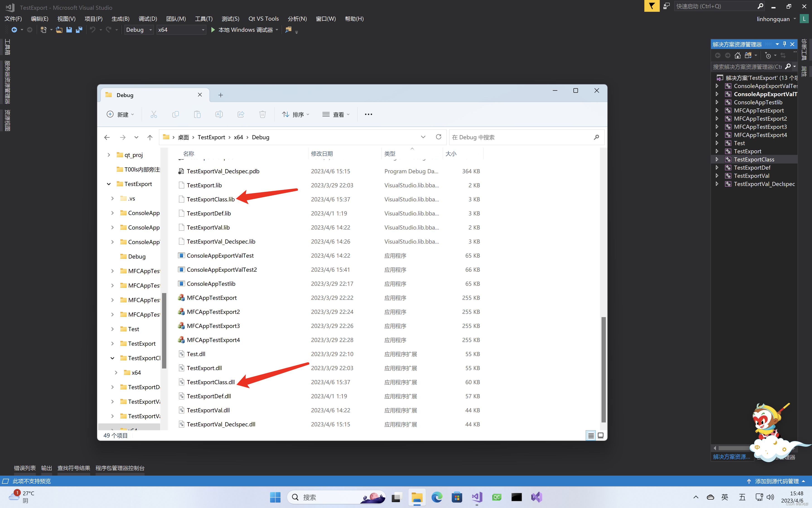This screenshot has width=812, height=508.
Task: Open the 调试(D) debug menu
Action: 148,18
